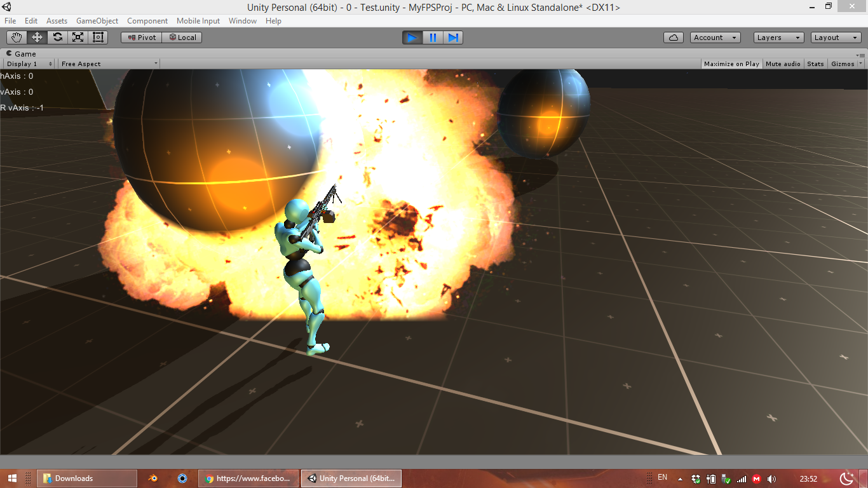The image size is (868, 488).
Task: Open the File menu
Action: [10, 21]
